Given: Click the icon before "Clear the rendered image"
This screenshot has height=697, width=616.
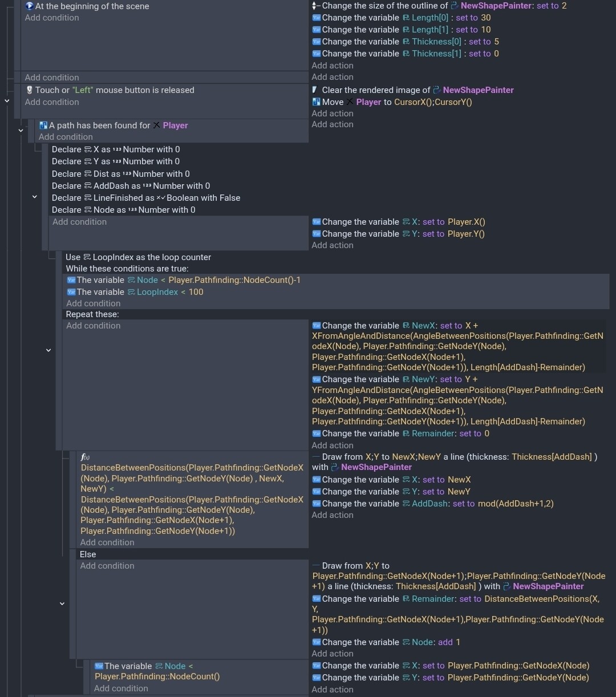Looking at the screenshot, I should pyautogui.click(x=315, y=90).
